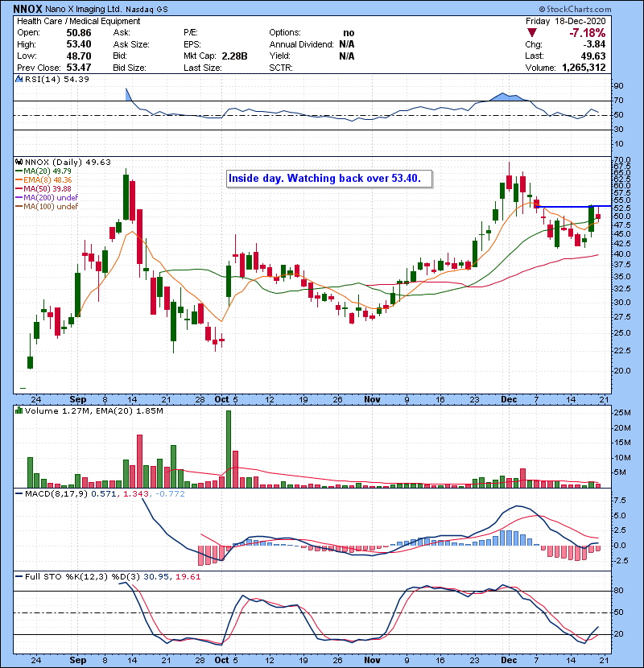Click the Last price 49.63 in the quote header
This screenshot has height=668, width=644.
pyautogui.click(x=593, y=56)
